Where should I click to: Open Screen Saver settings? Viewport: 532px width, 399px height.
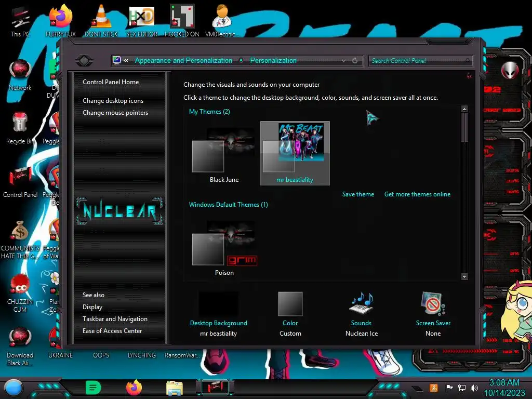pos(433,314)
